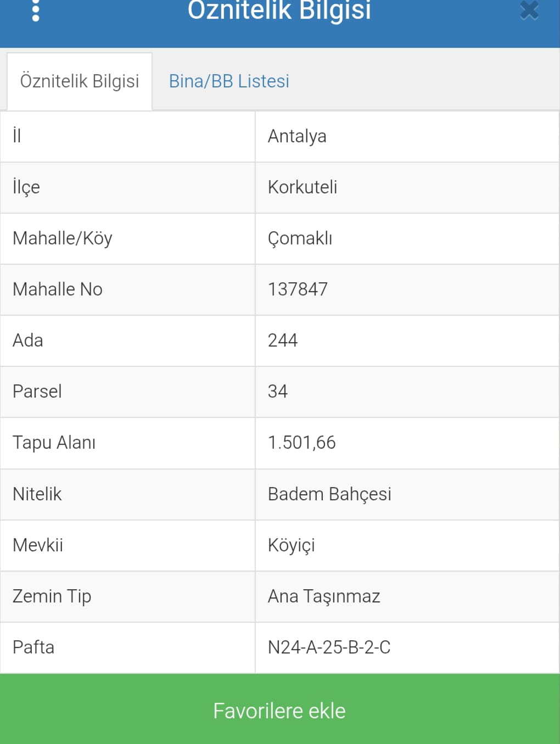Tap the Parsel value 34
The image size is (560, 744).
coord(278,391)
